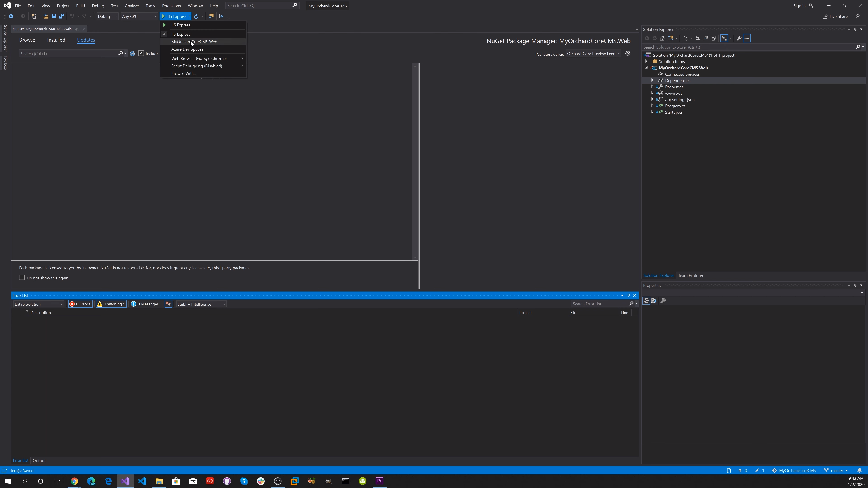Click Property Pages wrench in Properties panel

click(x=663, y=301)
